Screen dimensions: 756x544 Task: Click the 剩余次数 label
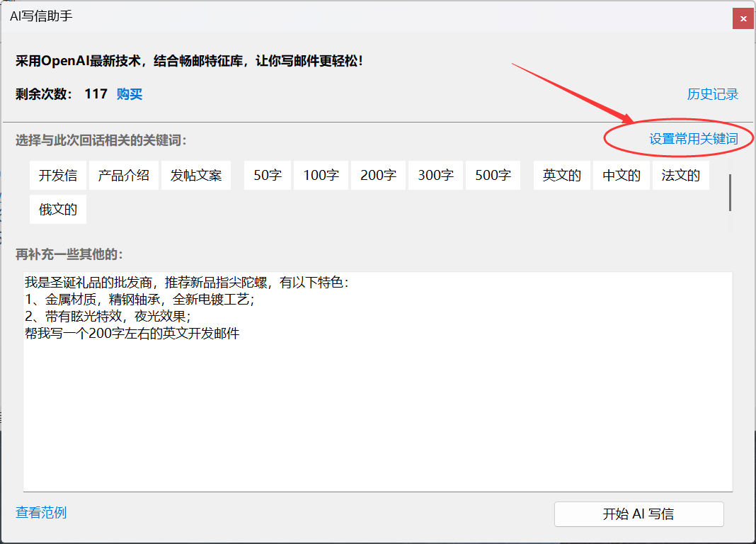point(44,94)
